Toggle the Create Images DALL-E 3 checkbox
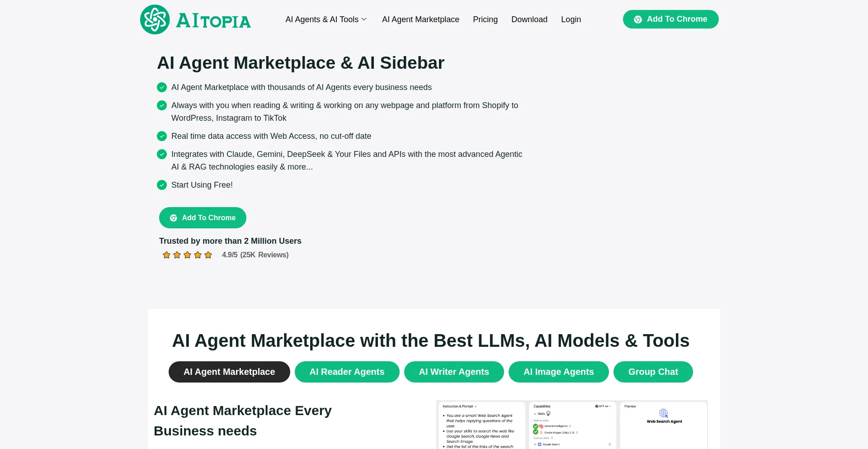Image resolution: width=868 pixels, height=449 pixels. pyautogui.click(x=536, y=432)
